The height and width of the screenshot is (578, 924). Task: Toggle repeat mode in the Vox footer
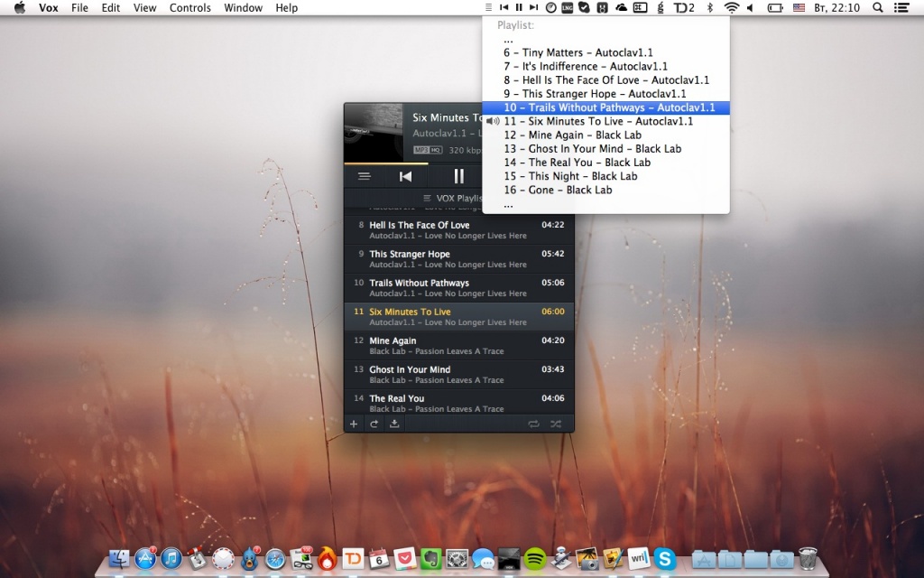[533, 424]
